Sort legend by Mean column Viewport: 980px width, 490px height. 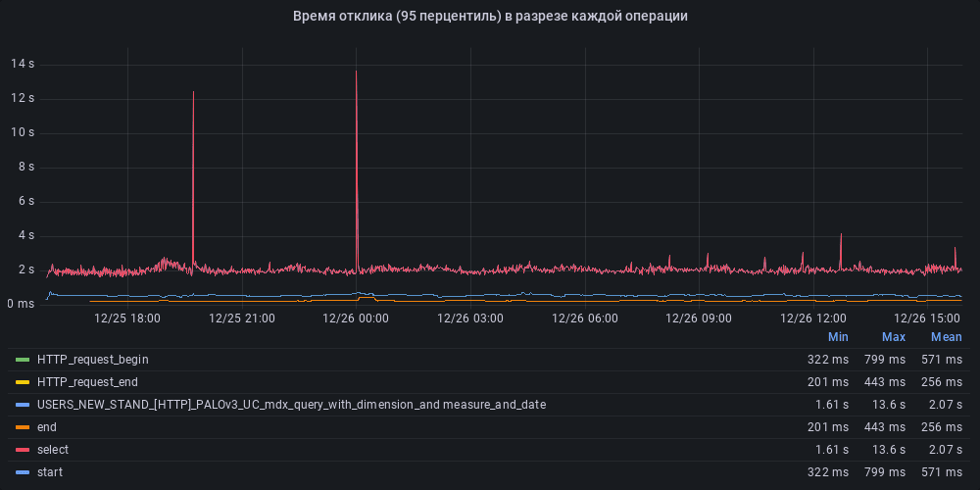click(946, 337)
